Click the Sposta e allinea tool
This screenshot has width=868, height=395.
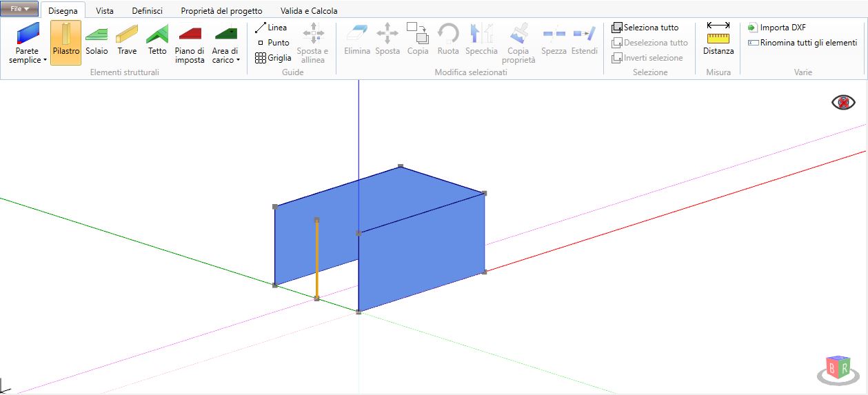(x=313, y=43)
